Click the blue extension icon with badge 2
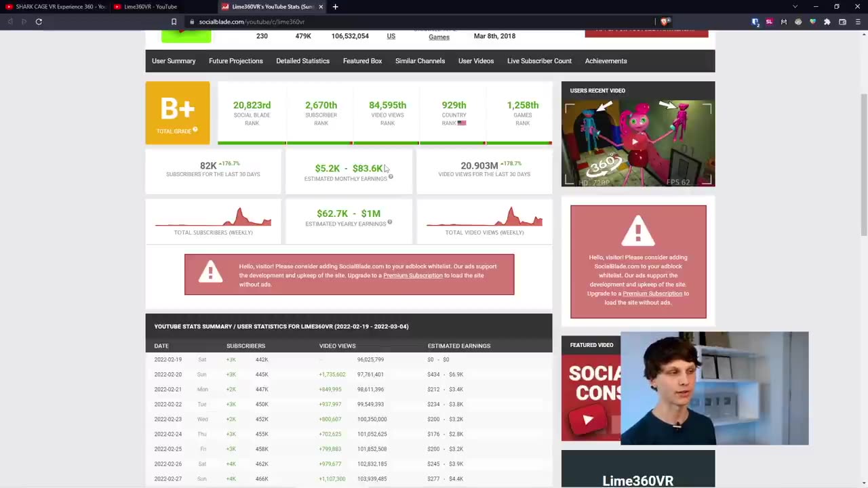Image resolution: width=868 pixels, height=488 pixels. click(x=755, y=22)
